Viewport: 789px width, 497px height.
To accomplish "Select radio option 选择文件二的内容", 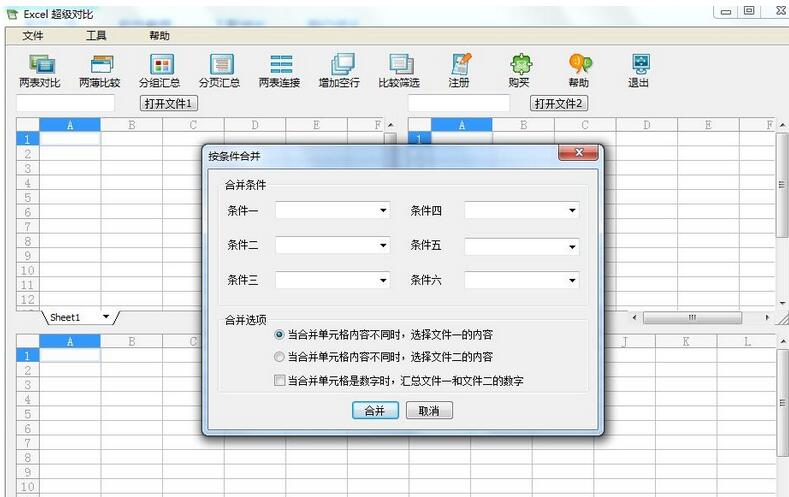I will (x=279, y=357).
